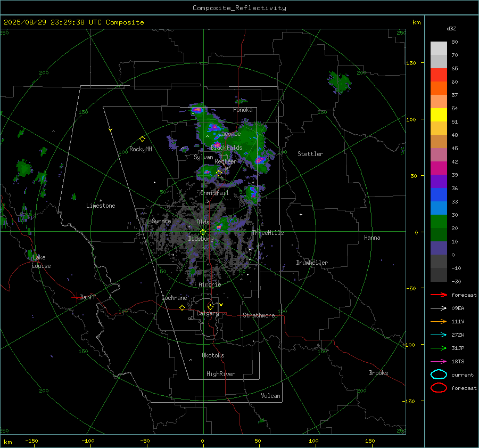Click the Stettler city label
Screen dimensions: 479x448
pos(310,154)
